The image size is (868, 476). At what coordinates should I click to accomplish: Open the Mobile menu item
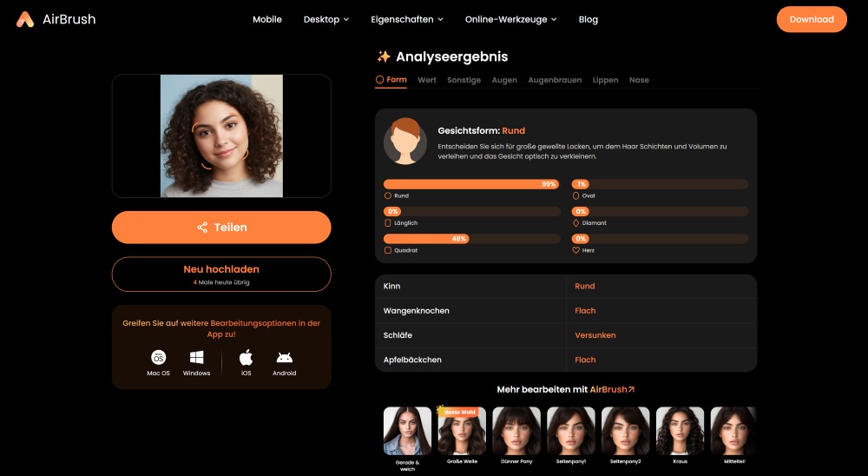pos(267,19)
